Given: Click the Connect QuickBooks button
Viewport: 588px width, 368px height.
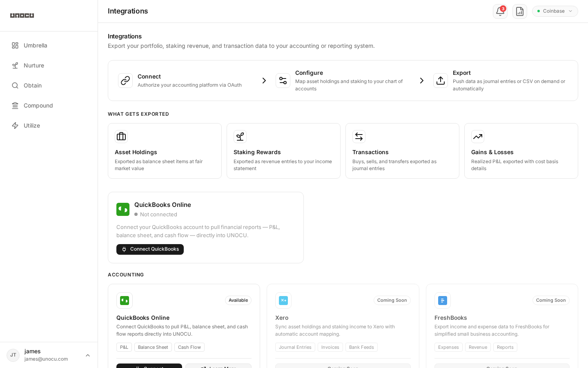Looking at the screenshot, I should (x=150, y=249).
